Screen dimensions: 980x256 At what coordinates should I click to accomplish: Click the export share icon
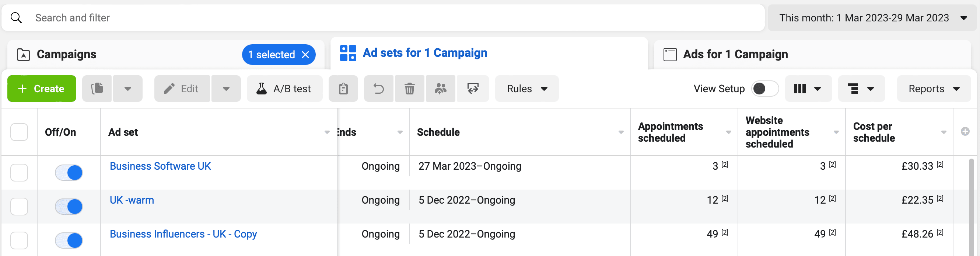pos(472,89)
